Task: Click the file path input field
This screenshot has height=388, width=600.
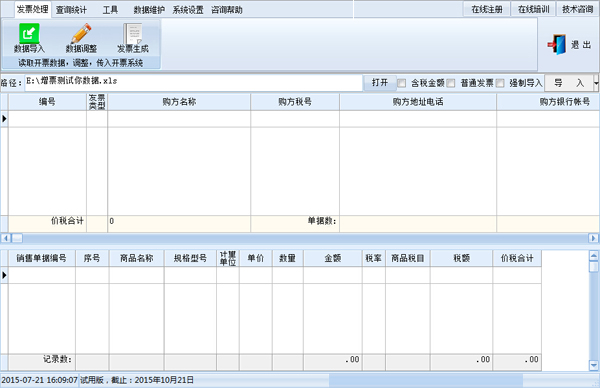Action: click(193, 83)
